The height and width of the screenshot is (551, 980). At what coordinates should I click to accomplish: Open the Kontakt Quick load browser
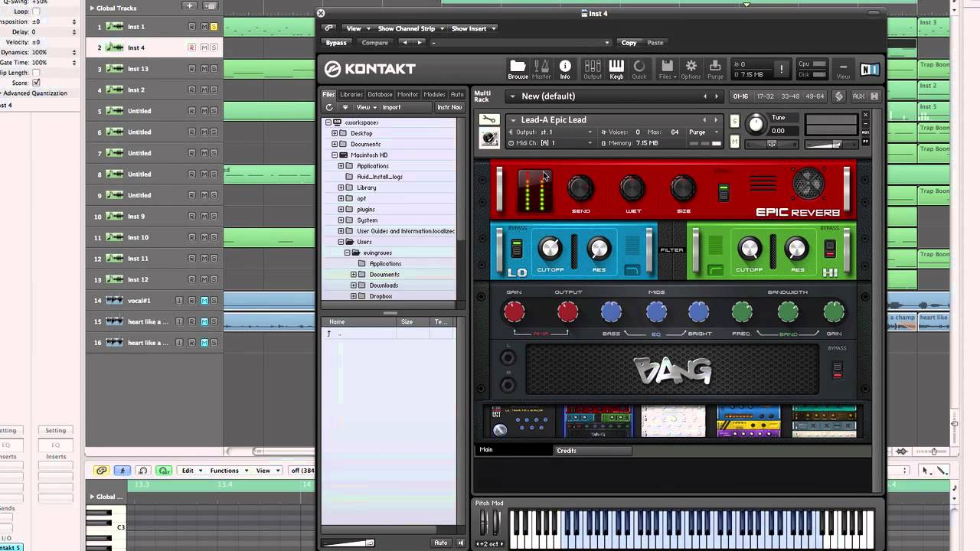coord(639,69)
